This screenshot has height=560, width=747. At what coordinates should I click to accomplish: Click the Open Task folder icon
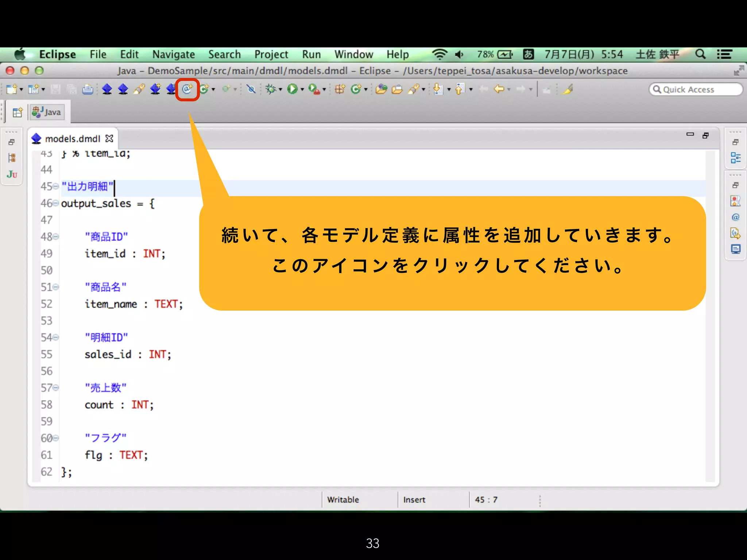point(397,89)
